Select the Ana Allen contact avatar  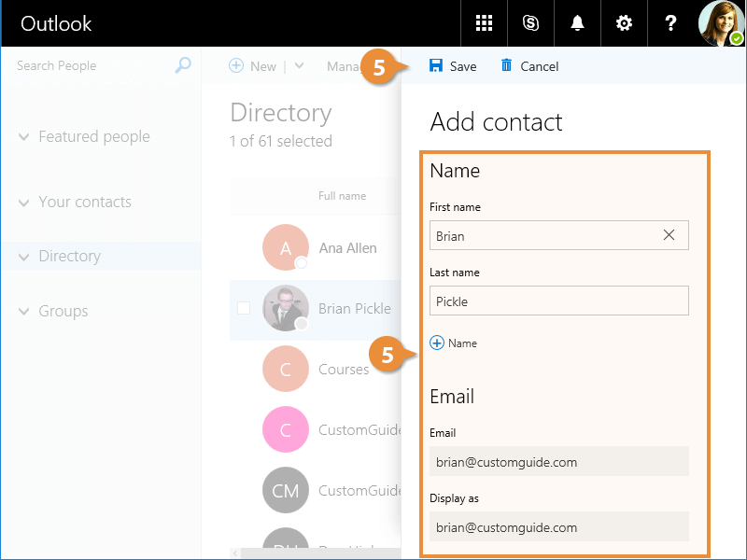285,247
